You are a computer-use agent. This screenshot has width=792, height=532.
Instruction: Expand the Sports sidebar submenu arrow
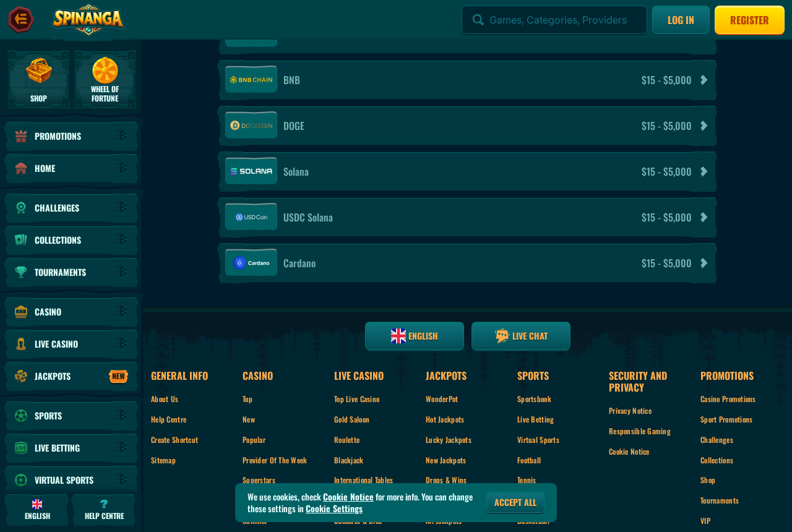(123, 416)
